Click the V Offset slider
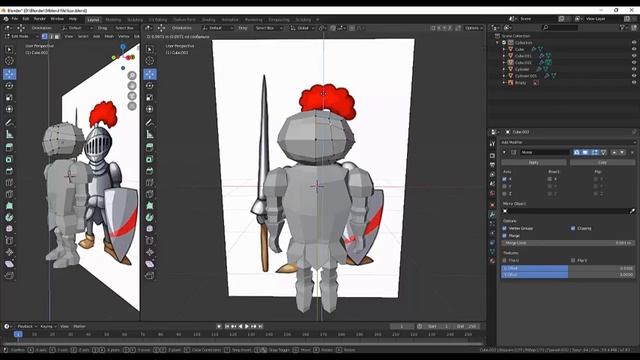Viewport: 640px width, 360px height. click(x=568, y=275)
